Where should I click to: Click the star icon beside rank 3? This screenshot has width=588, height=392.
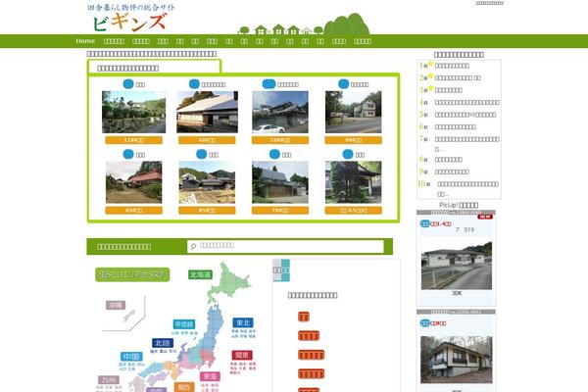tap(430, 89)
